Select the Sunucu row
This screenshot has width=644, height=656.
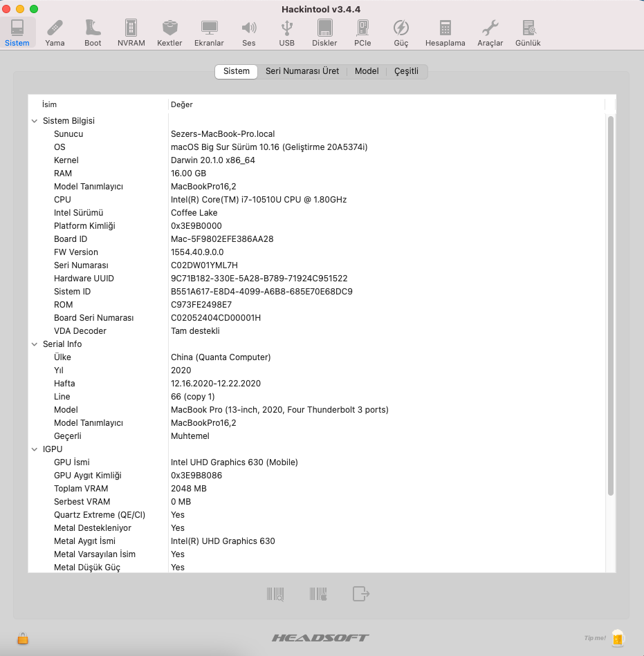tap(317, 134)
